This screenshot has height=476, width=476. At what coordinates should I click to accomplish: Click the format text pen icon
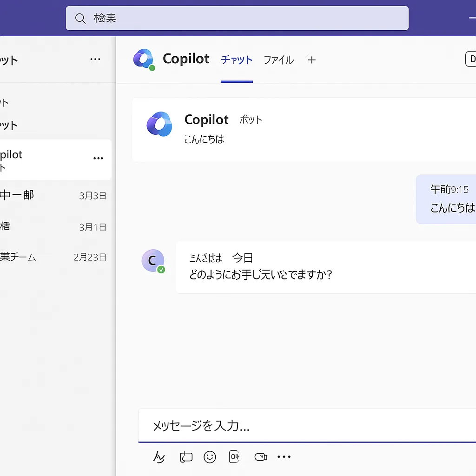[x=159, y=457]
